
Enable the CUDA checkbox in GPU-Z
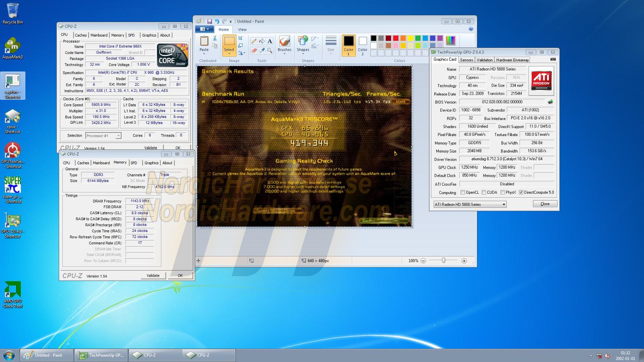coord(484,192)
